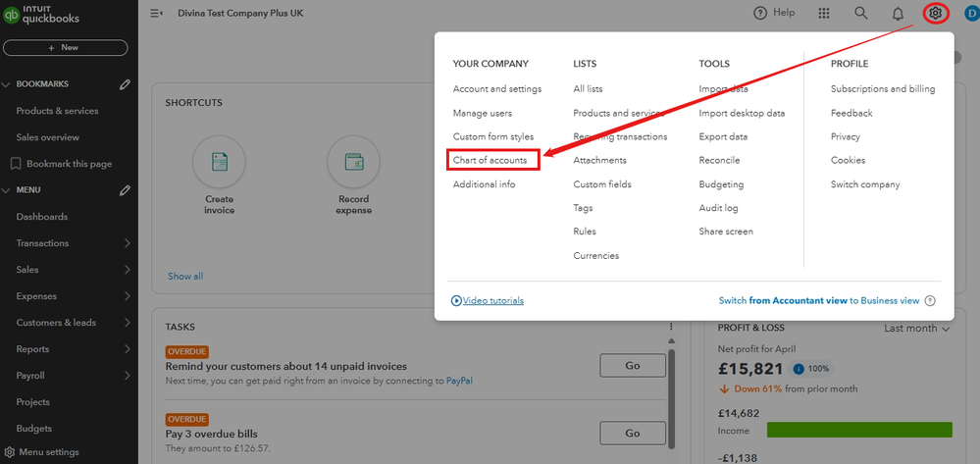Screen dimensions: 980x464
Task: Open Products & services bookmark
Action: (x=58, y=111)
